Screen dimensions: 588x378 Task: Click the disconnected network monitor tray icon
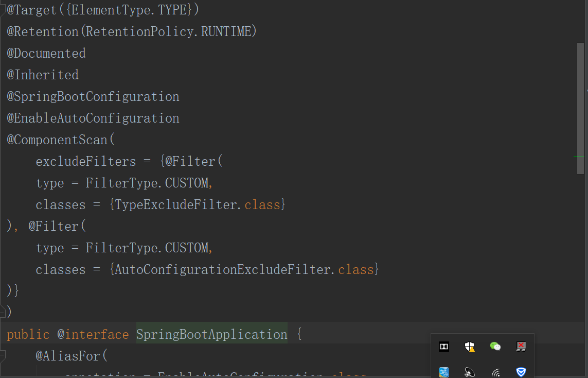[521, 347]
